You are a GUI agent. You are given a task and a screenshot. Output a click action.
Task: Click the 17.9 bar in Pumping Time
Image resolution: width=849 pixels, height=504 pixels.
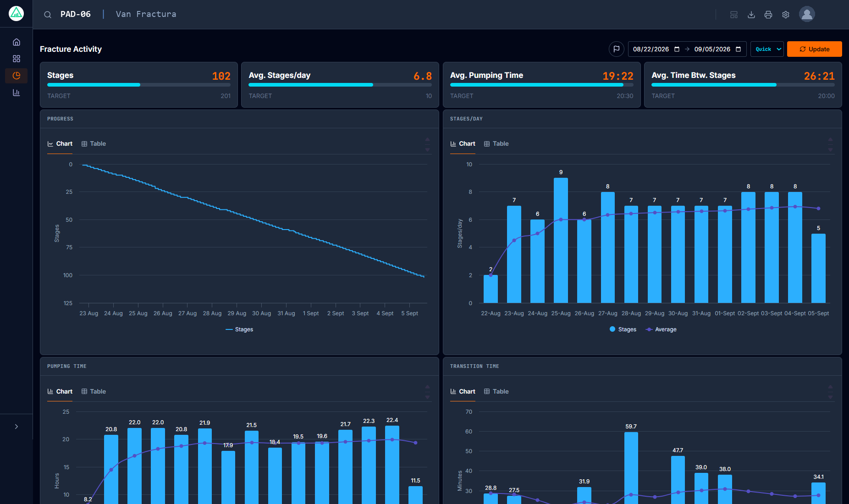[228, 477]
